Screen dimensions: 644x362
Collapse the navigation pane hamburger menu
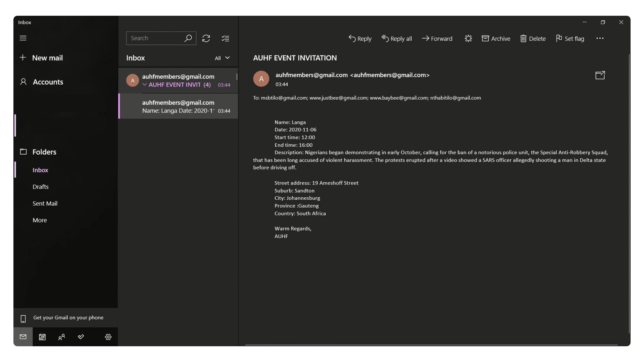[23, 38]
